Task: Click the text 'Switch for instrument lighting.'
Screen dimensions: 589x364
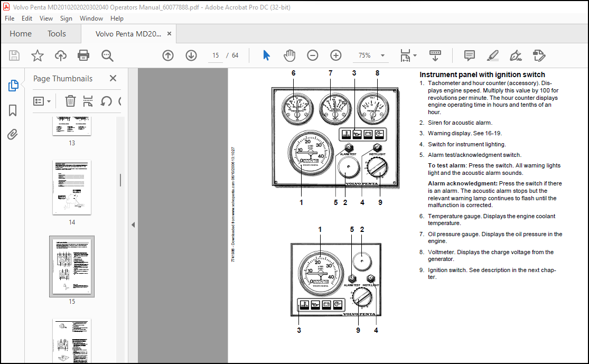Action: point(467,144)
